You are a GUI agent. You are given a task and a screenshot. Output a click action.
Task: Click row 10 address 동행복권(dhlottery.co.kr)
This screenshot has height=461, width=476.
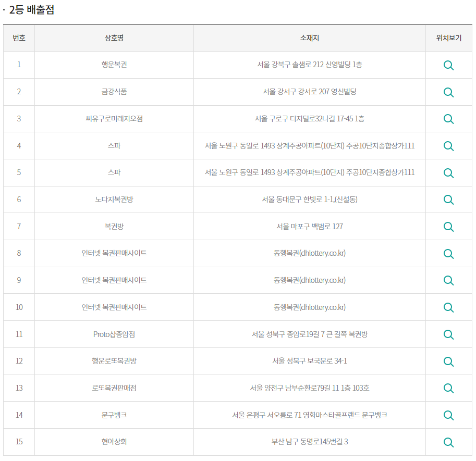point(310,307)
